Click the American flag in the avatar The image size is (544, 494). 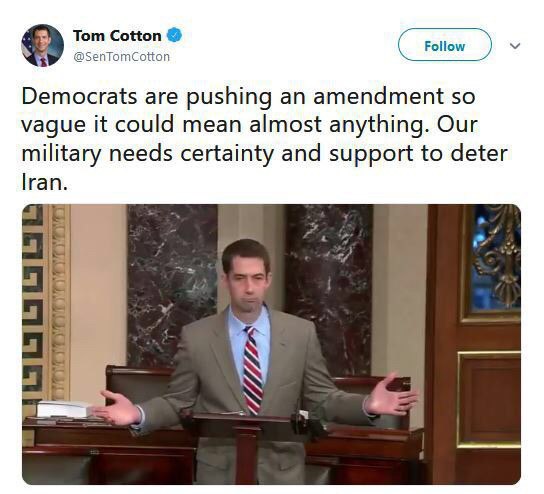[x=26, y=46]
